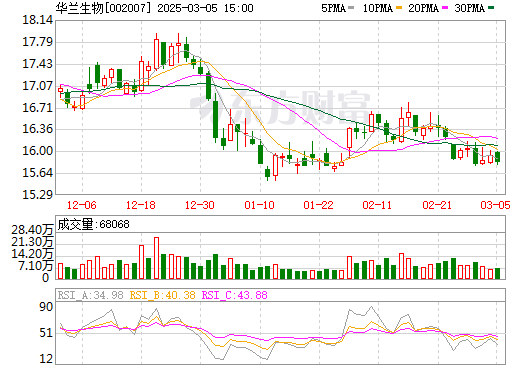Click the 01-22 date axis label
This screenshot has width=520, height=365.
[x=318, y=205]
